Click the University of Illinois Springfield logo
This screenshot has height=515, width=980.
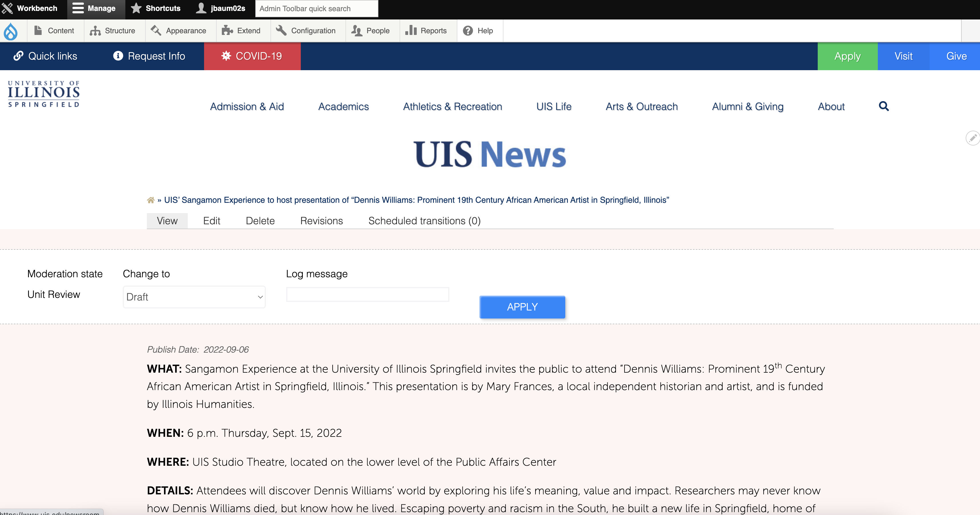pos(44,94)
